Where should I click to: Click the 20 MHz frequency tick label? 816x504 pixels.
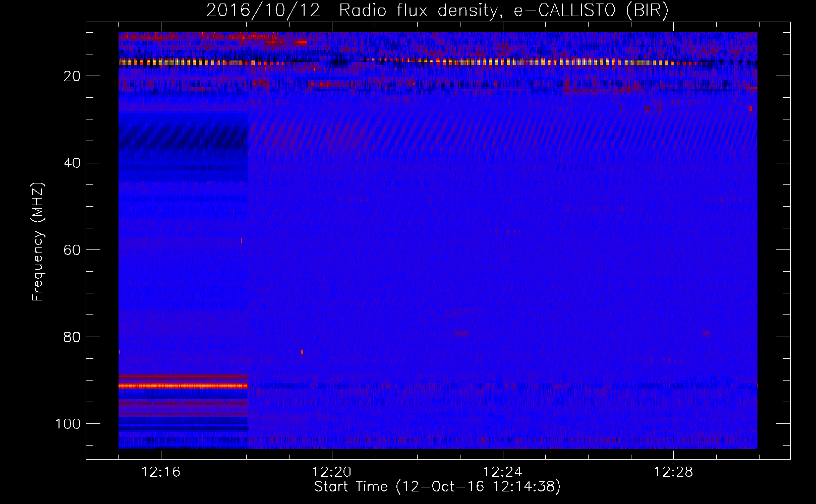coord(73,76)
